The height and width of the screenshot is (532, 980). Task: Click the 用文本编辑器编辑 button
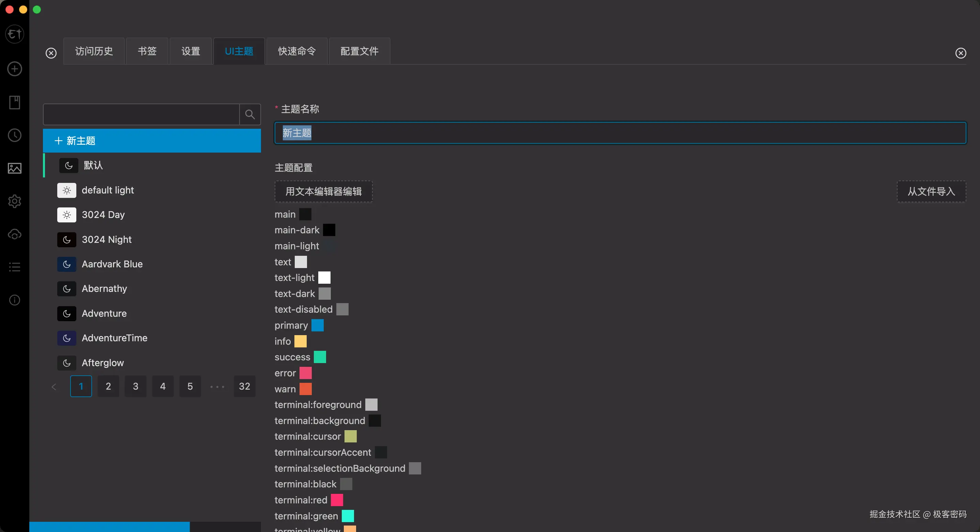pyautogui.click(x=323, y=191)
